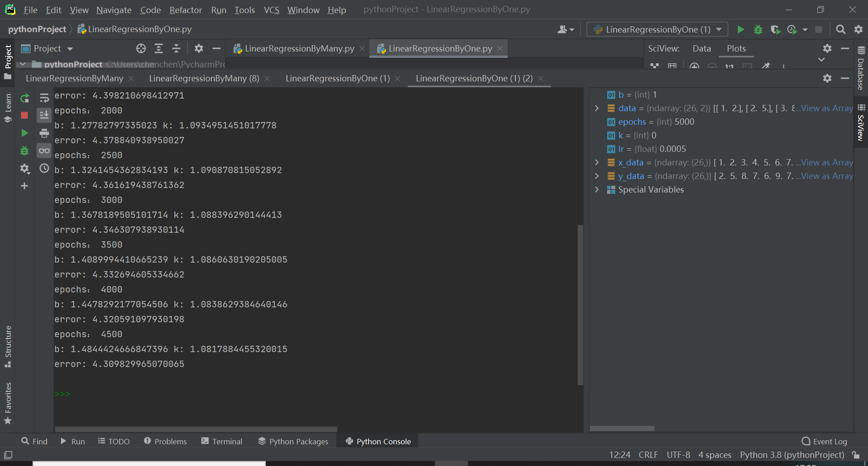Screen dimensions: 868x466
Task: Execute current statement with the console's green arrow
Action: (x=24, y=133)
